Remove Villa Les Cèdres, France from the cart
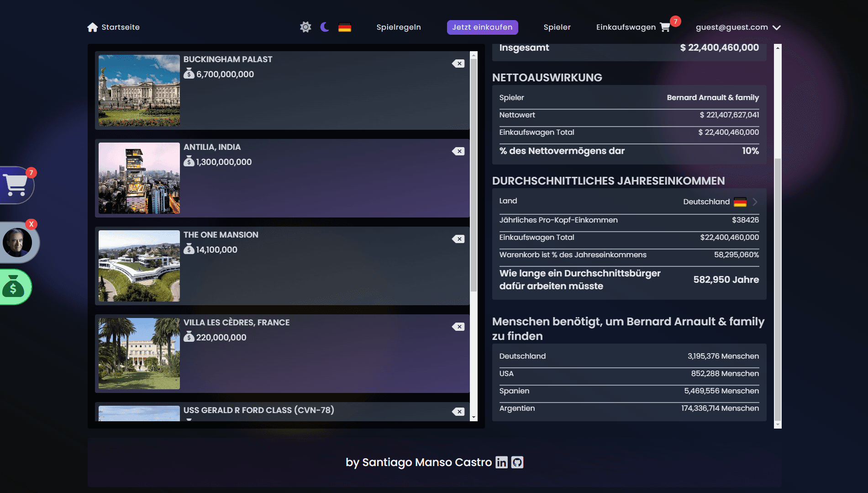Image resolution: width=868 pixels, height=493 pixels. 458,327
